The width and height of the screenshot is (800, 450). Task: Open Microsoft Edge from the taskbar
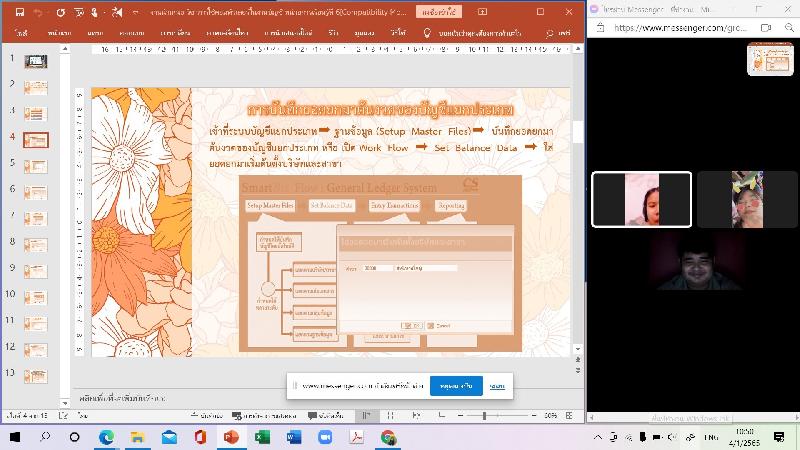point(106,437)
